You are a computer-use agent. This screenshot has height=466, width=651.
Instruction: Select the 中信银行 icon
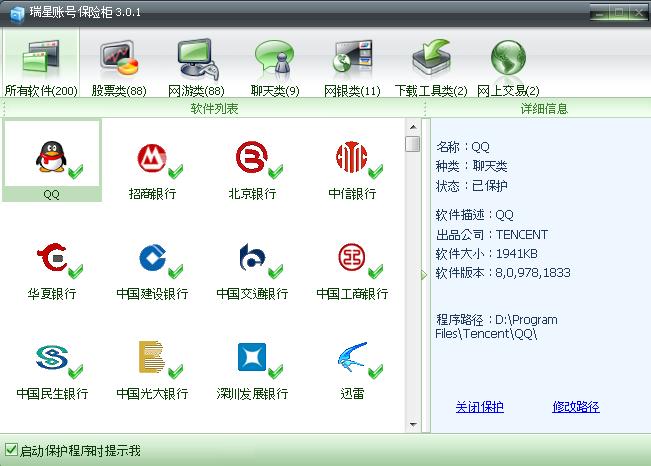tap(351, 157)
